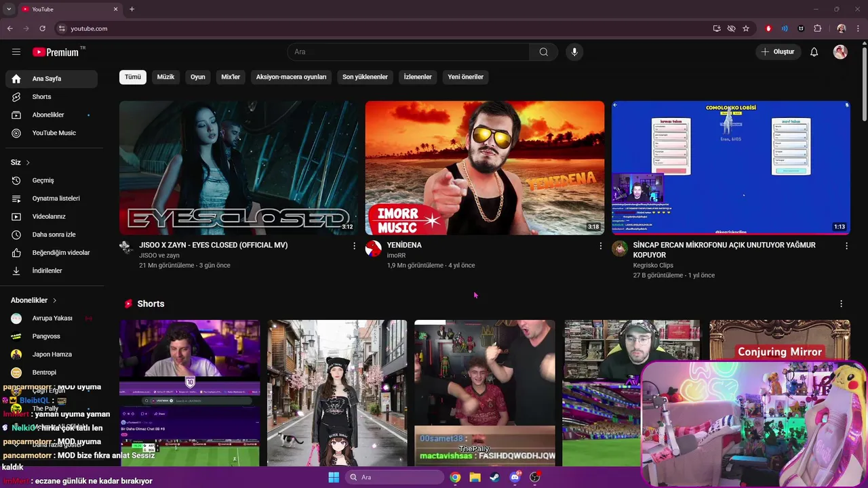Screen dimensions: 868x488
Task: Play the EYES CLOSED video thumbnail
Action: (239, 168)
